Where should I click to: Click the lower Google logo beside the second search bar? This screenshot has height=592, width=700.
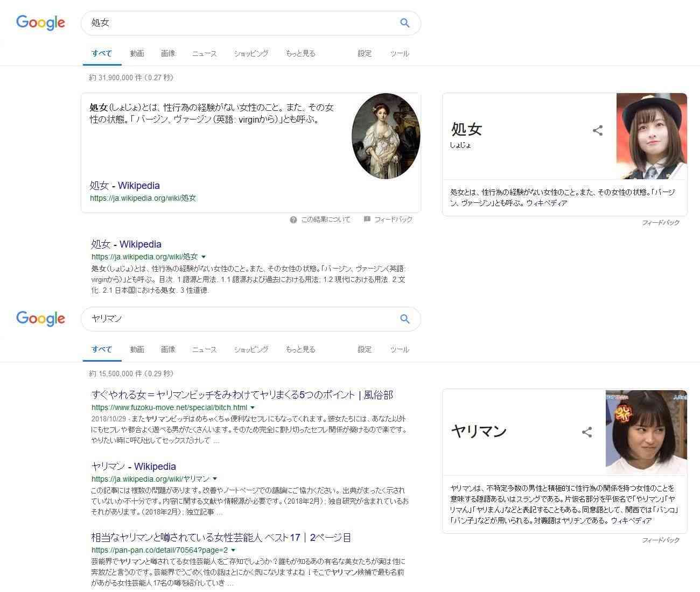point(40,319)
